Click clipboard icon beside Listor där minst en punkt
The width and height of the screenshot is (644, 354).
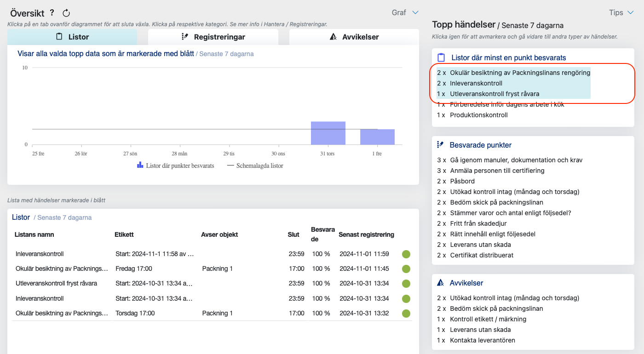click(x=441, y=57)
